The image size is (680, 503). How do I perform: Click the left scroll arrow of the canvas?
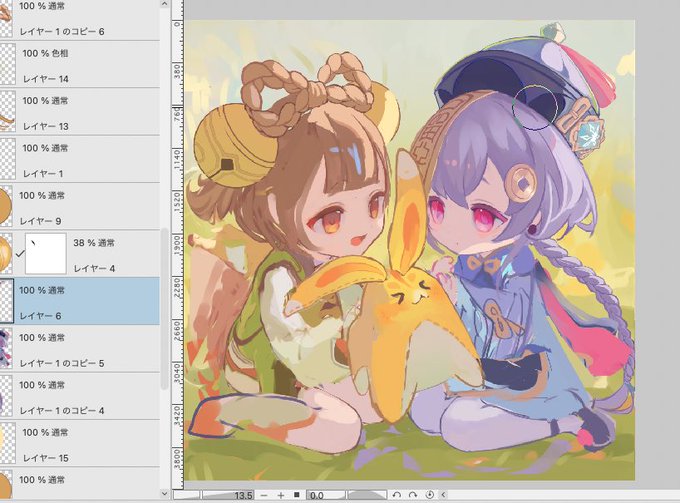point(443,495)
